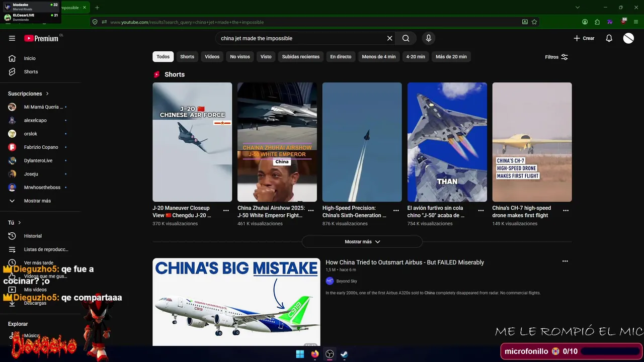644x362 pixels.
Task: Open the YouTube hamburger guide menu
Action: point(12,38)
